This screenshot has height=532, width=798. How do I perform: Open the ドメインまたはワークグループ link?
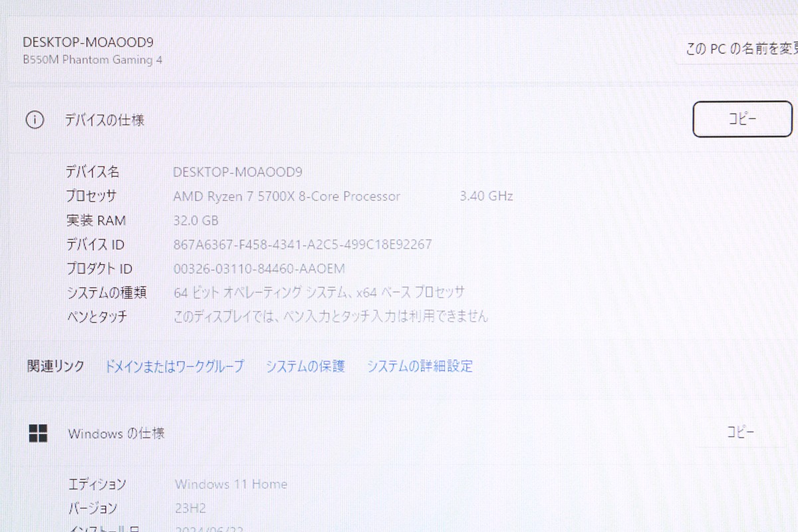coord(174,366)
